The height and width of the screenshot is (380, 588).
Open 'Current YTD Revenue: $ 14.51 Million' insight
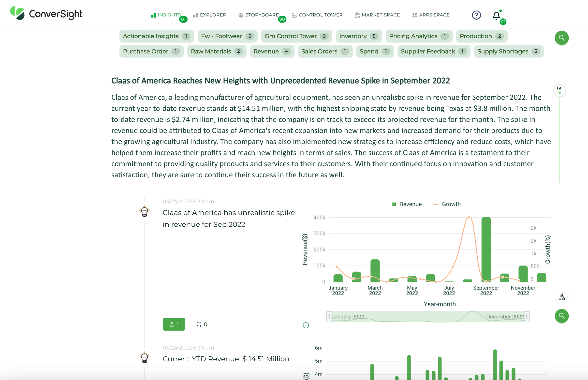[x=226, y=359]
